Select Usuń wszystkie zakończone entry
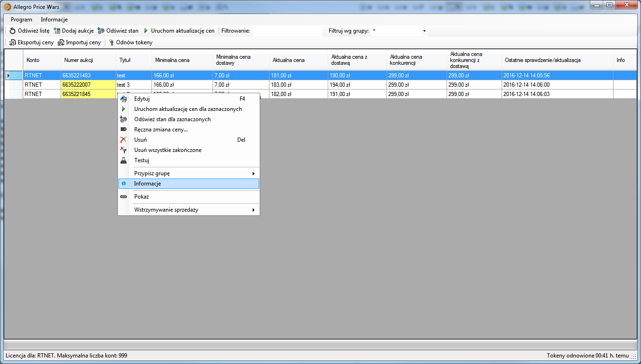Image resolution: width=641 pixels, height=364 pixels. pyautogui.click(x=189, y=150)
